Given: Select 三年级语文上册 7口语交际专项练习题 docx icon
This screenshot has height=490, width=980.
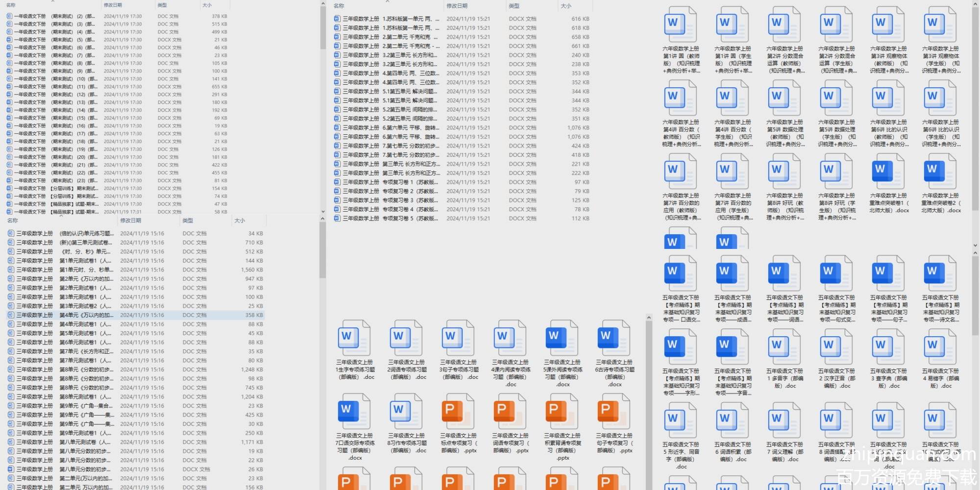Looking at the screenshot, I should [x=354, y=412].
